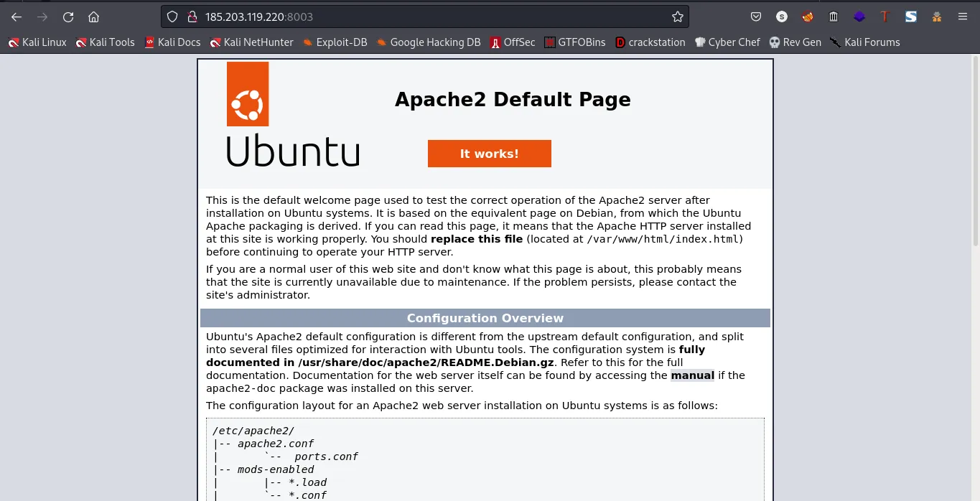Go back to the previous page
Screen dimensions: 980x501
click(x=17, y=17)
